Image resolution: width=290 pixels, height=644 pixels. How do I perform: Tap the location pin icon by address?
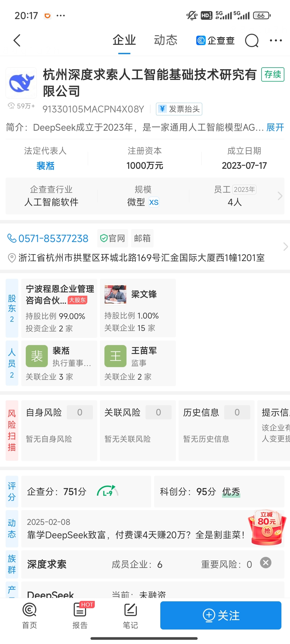(12, 258)
